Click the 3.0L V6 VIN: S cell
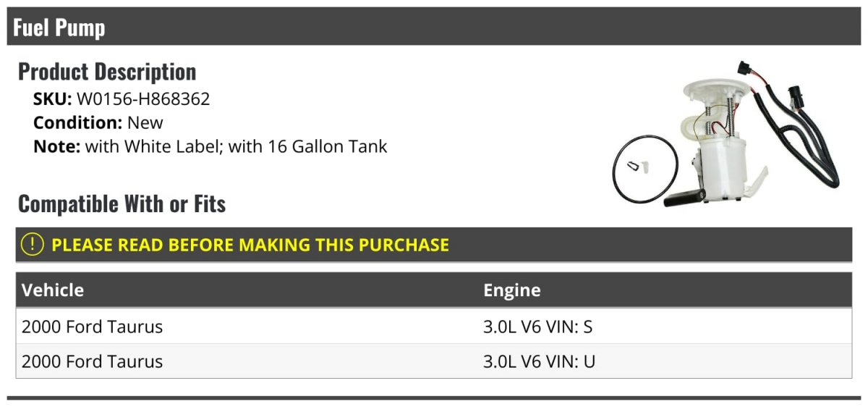The height and width of the screenshot is (407, 868). tap(537, 327)
